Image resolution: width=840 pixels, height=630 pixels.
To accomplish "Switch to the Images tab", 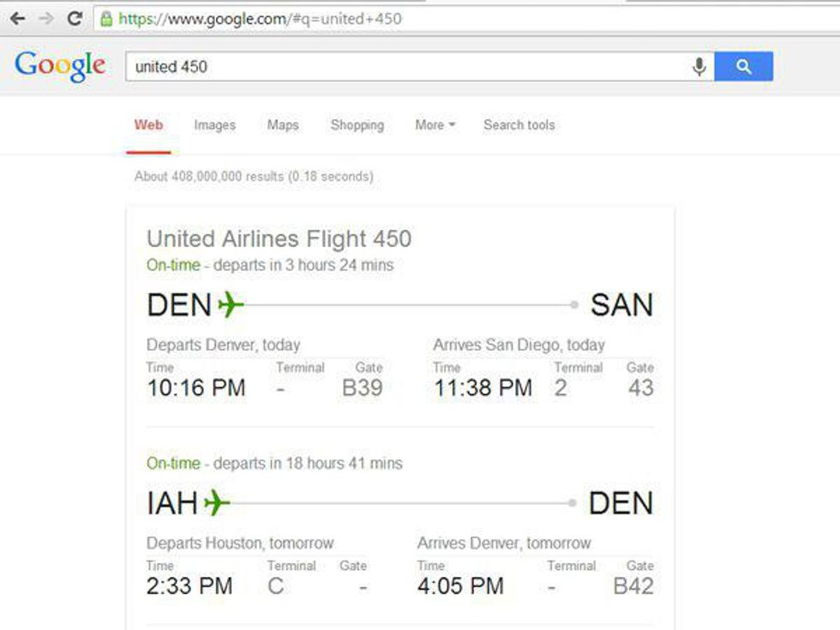I will tap(214, 125).
